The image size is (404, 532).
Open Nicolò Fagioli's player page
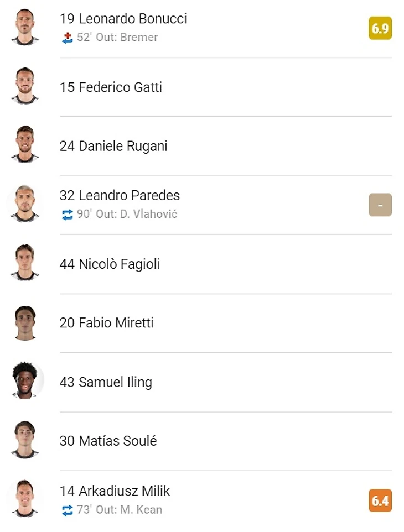pos(110,264)
